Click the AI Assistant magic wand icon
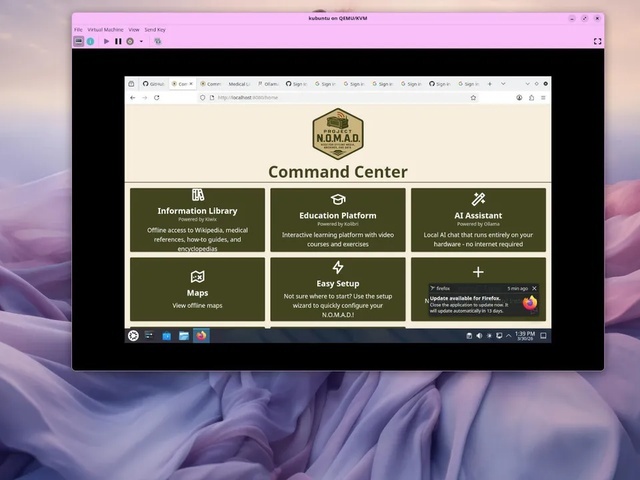 tap(478, 200)
